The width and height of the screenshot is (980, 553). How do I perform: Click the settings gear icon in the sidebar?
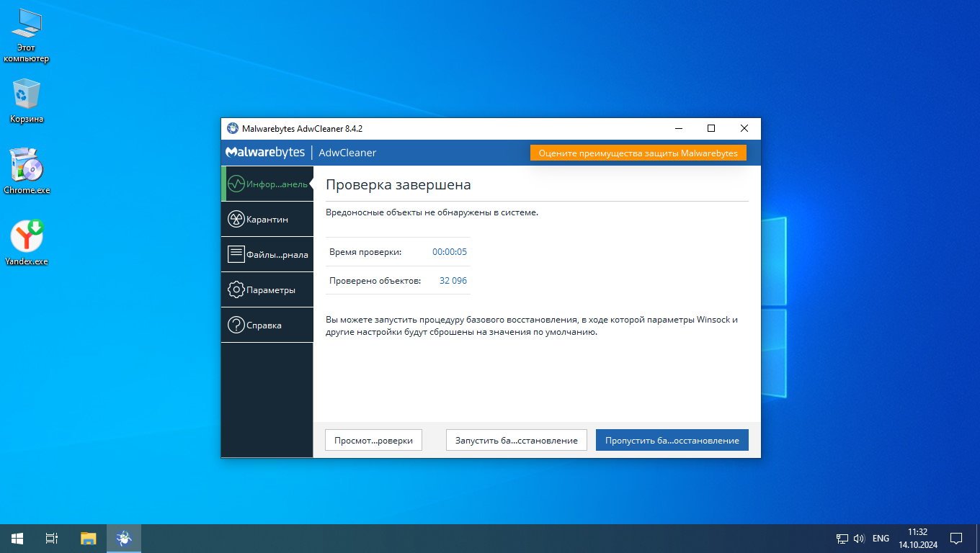coord(236,289)
